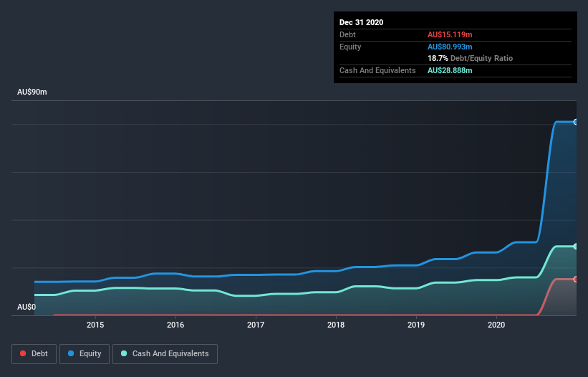Click the Equity line end marker dot
This screenshot has width=588, height=377.
pyautogui.click(x=575, y=122)
